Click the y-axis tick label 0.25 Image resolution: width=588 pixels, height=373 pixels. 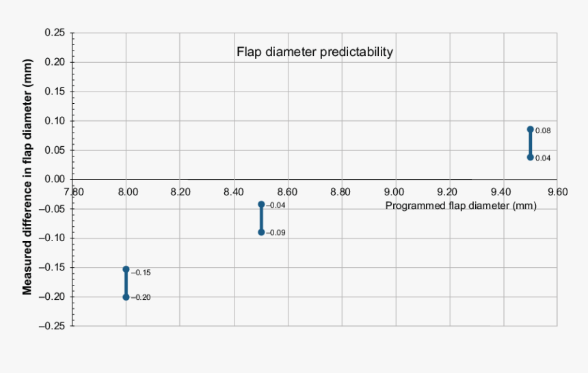click(x=55, y=33)
